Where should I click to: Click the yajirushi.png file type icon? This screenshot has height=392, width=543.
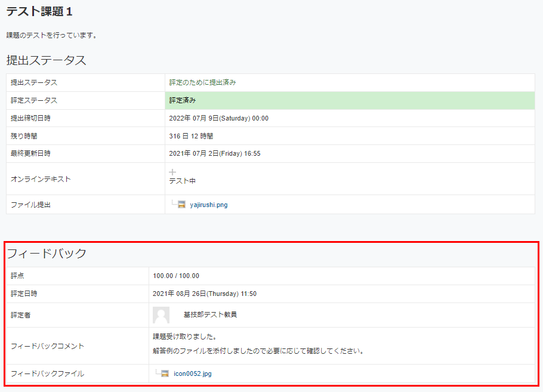(181, 205)
